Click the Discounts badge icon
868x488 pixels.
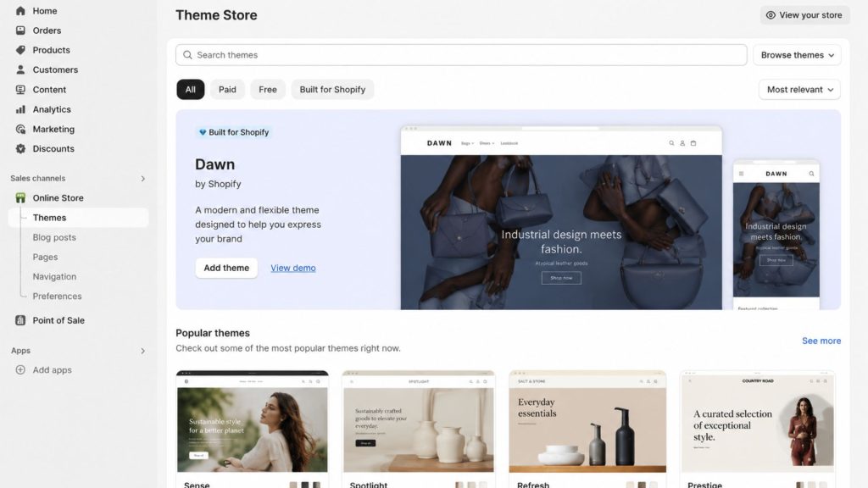(x=20, y=148)
